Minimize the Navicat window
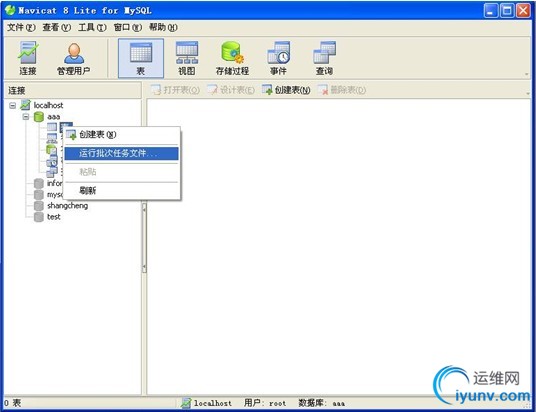The width and height of the screenshot is (536, 412). (x=491, y=11)
